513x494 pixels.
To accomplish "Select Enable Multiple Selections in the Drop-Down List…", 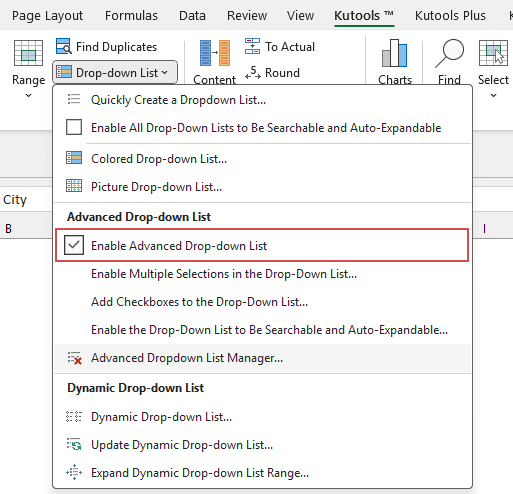I will (263, 274).
